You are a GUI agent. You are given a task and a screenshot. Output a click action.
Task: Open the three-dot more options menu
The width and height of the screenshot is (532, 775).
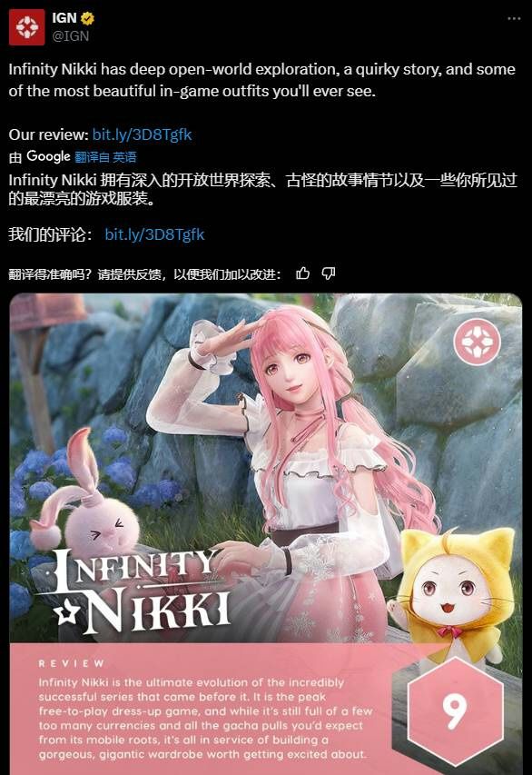tap(514, 18)
